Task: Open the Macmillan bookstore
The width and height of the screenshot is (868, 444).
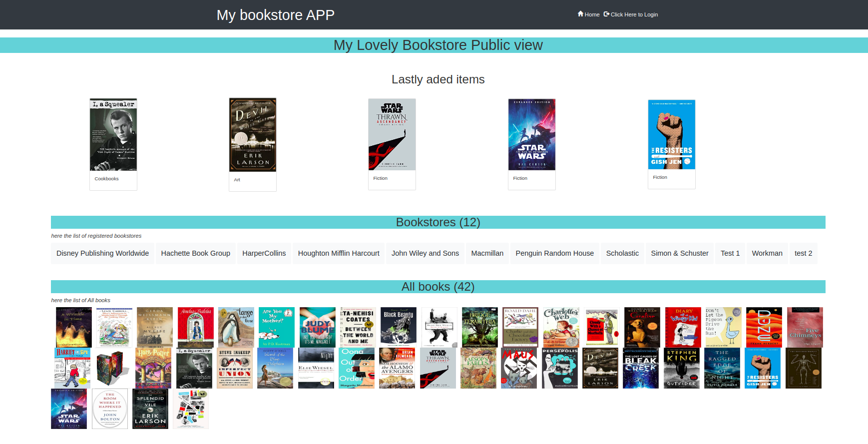Action: coord(487,253)
